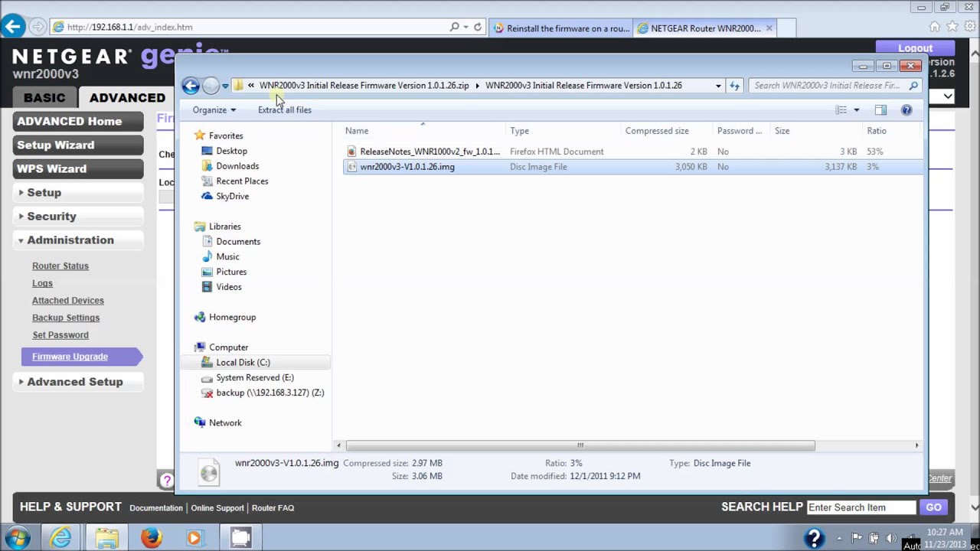Collapse the Administration section
This screenshot has width=980, height=551.
pyautogui.click(x=78, y=240)
